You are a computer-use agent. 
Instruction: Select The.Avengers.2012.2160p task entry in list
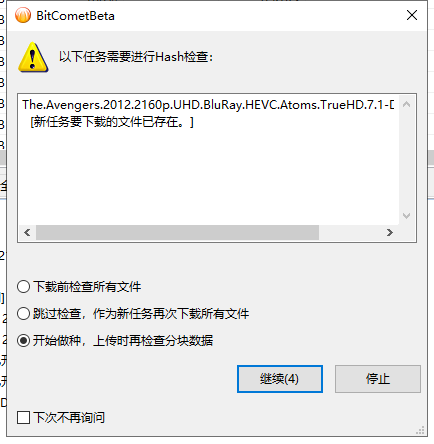click(208, 105)
